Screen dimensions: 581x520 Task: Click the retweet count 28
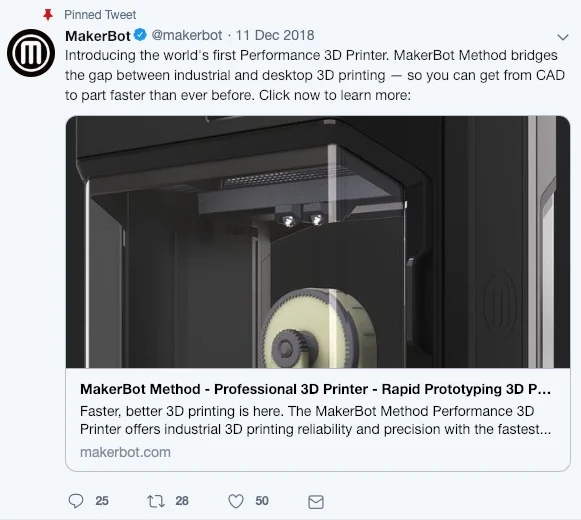[182, 501]
